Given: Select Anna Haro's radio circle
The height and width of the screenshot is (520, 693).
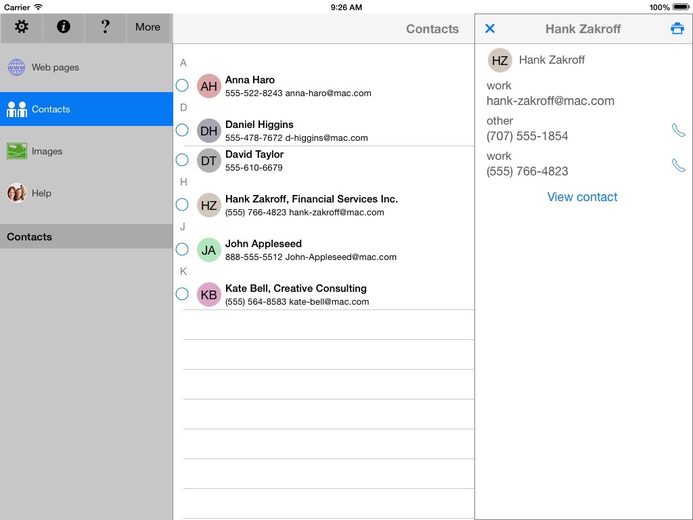Looking at the screenshot, I should tap(182, 85).
